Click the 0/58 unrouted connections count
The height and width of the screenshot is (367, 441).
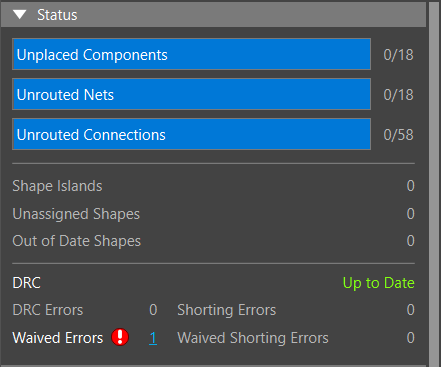tap(398, 135)
